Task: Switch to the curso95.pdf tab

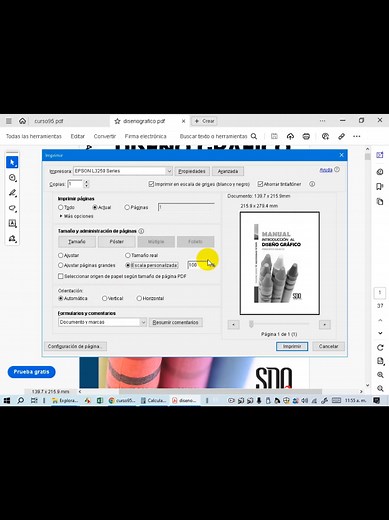Action: point(49,121)
